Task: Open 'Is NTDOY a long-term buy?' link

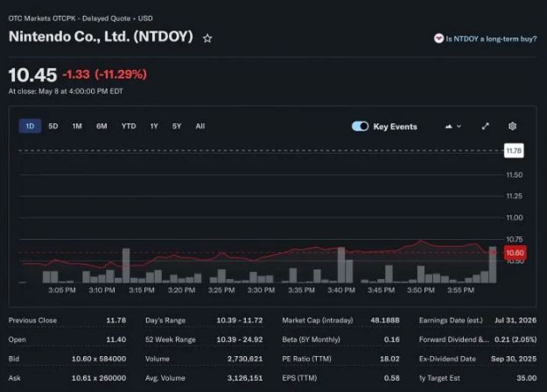Action: click(491, 38)
